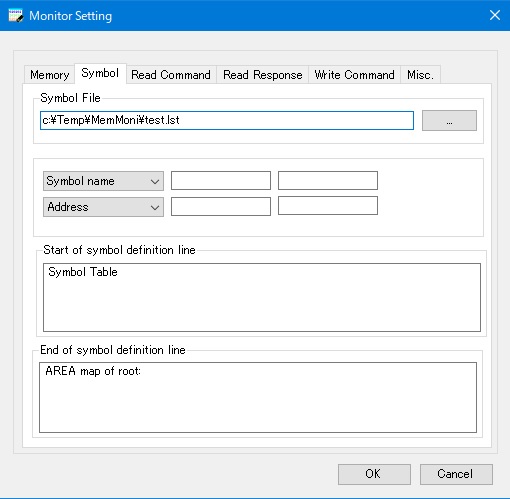
Task: Click the Symbol File path field
Action: [227, 120]
